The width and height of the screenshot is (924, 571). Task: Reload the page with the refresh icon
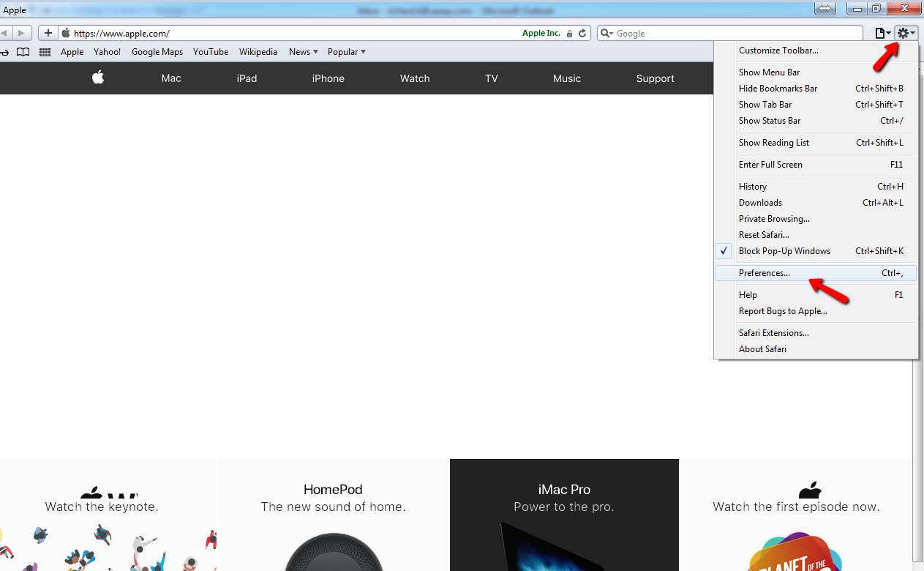tap(582, 33)
